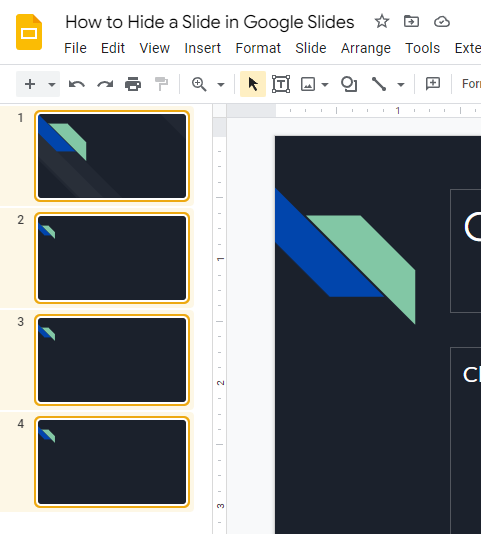Screen dimensions: 481x534
Task: Click the presentation title to rename
Action: (x=210, y=22)
